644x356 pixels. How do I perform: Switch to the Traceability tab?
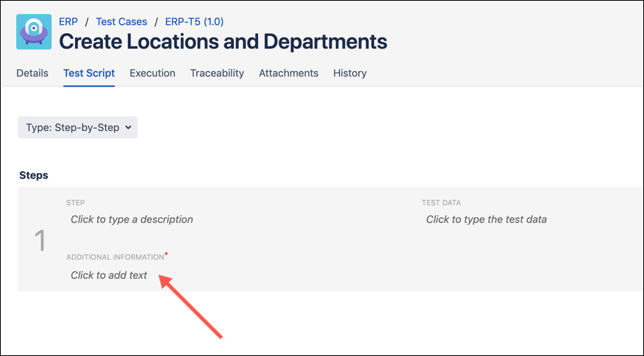pyautogui.click(x=217, y=73)
